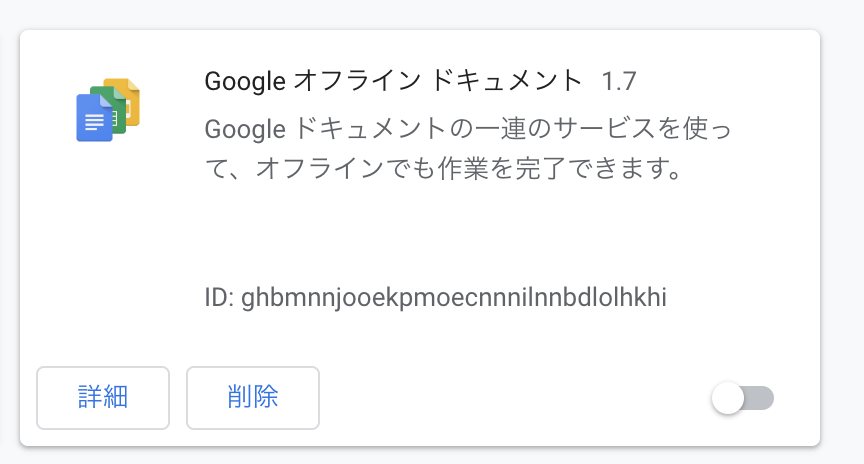Click the description line ending 作業を完了できます。

point(444,169)
